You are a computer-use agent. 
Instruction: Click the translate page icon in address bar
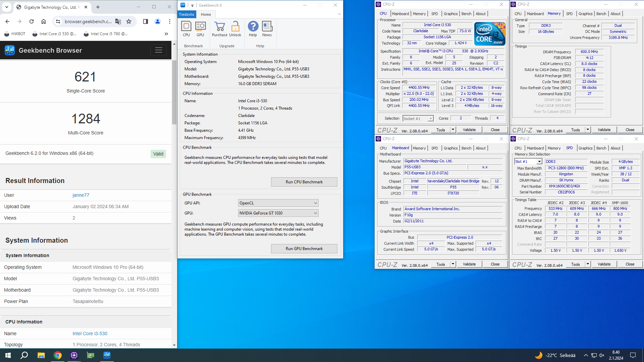click(118, 21)
